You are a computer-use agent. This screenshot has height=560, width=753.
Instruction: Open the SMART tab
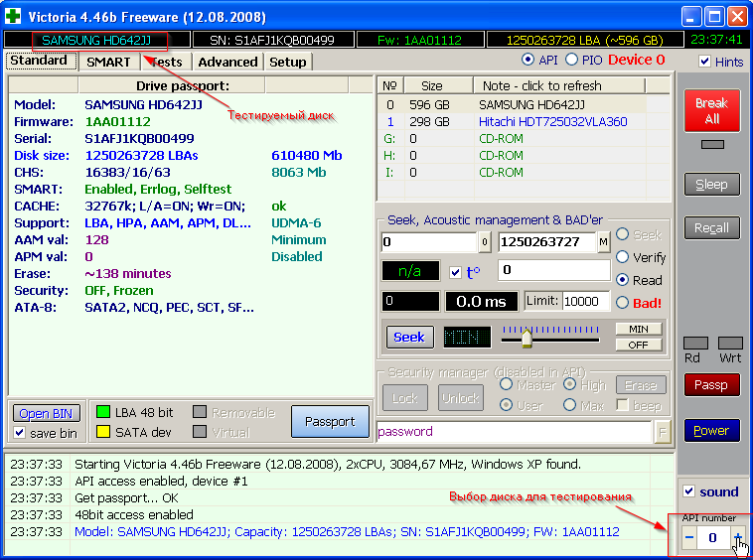[x=108, y=62]
